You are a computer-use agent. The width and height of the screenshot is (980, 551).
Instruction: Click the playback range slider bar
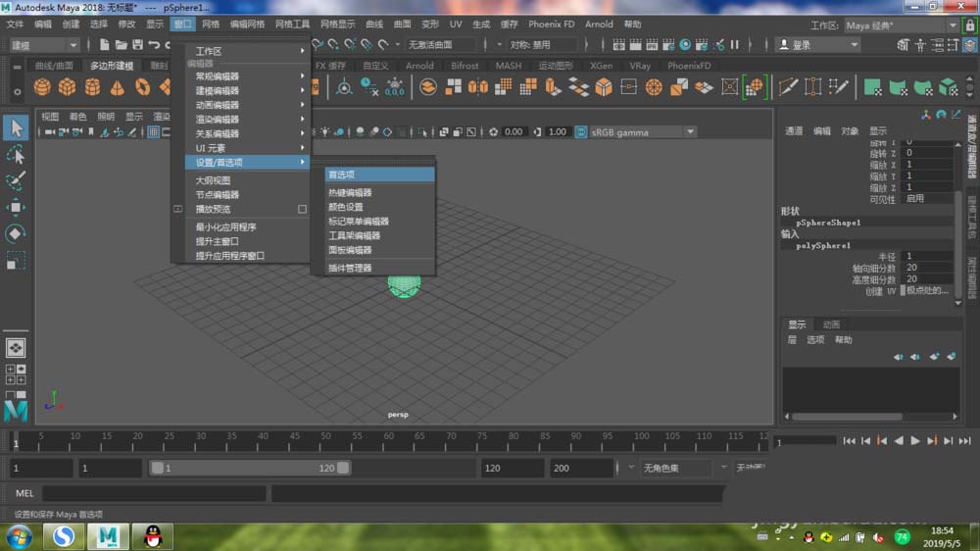(249, 468)
